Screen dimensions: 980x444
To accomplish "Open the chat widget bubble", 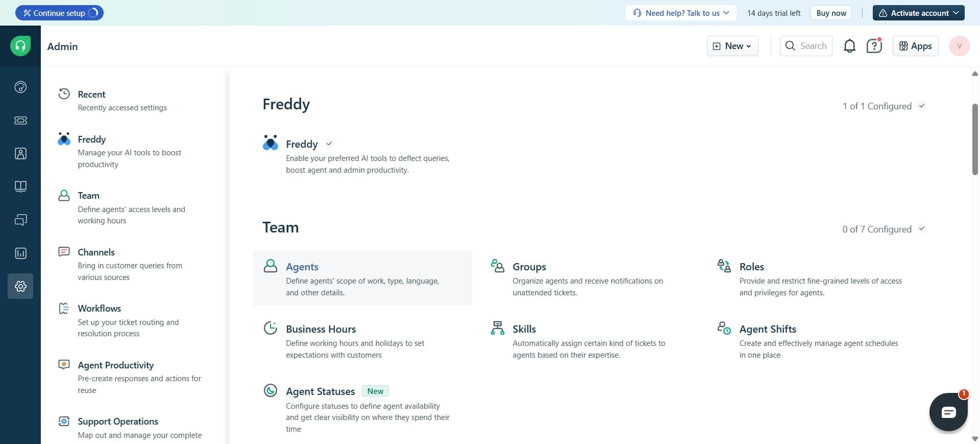I will click(948, 412).
